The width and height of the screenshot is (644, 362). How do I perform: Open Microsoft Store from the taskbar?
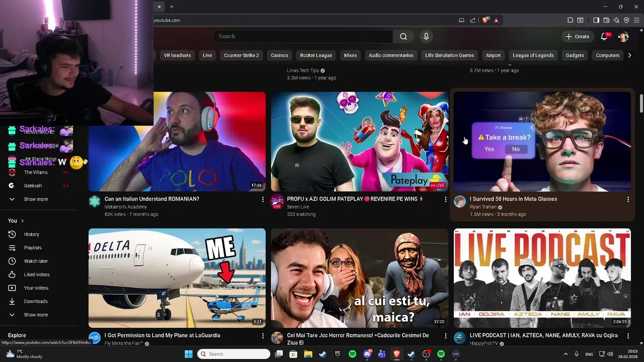point(293,354)
